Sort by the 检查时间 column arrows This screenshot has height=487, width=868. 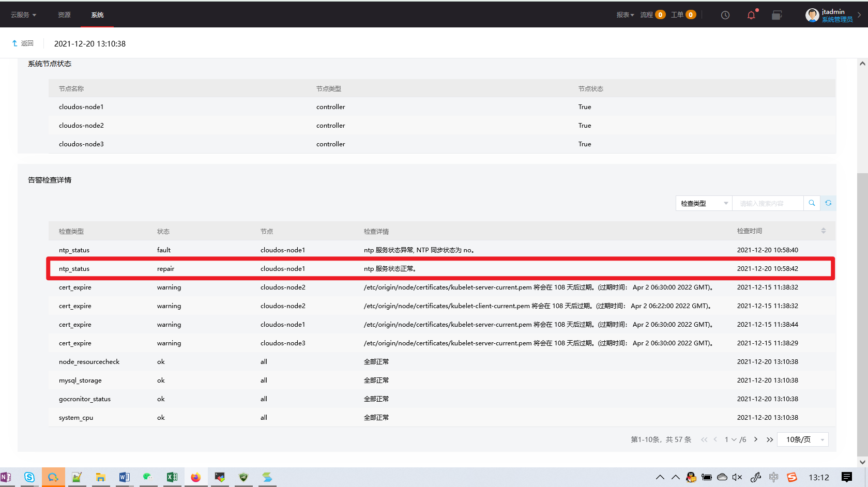click(824, 231)
